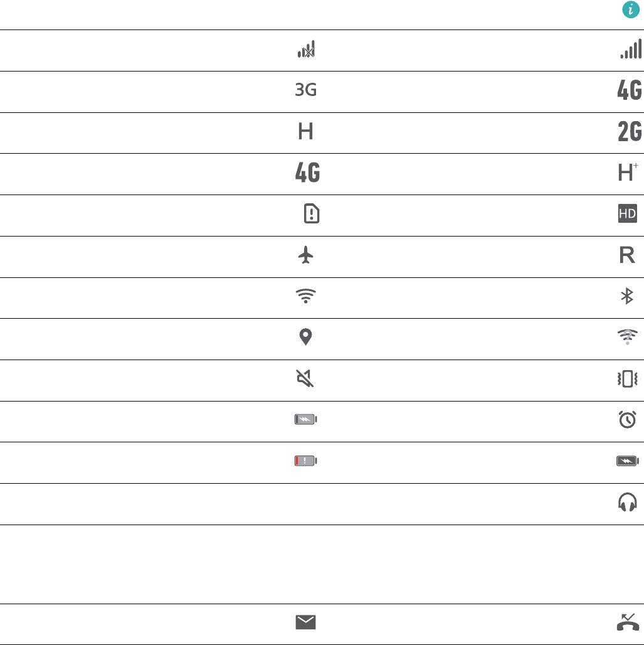Screen dimensions: 644x645
Task: Click the 2G network icon
Action: coord(629,132)
